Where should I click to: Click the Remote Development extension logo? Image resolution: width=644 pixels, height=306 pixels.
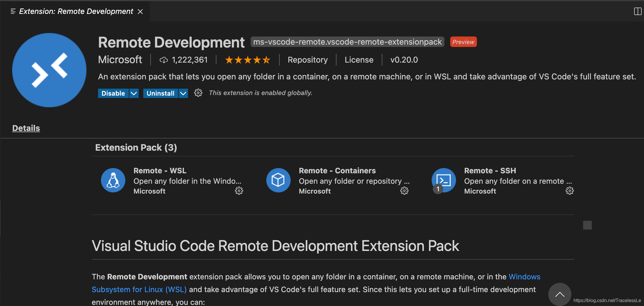[x=49, y=70]
